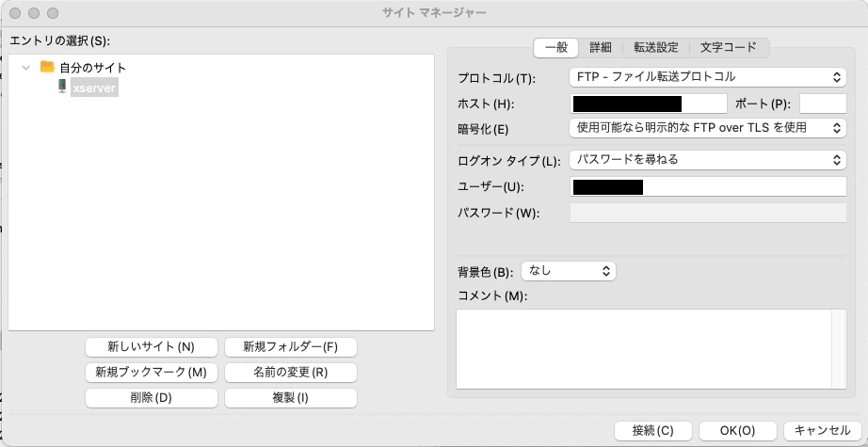Image resolution: width=868 pixels, height=447 pixels.
Task: Click the 新しいサイト button
Action: pyautogui.click(x=152, y=347)
